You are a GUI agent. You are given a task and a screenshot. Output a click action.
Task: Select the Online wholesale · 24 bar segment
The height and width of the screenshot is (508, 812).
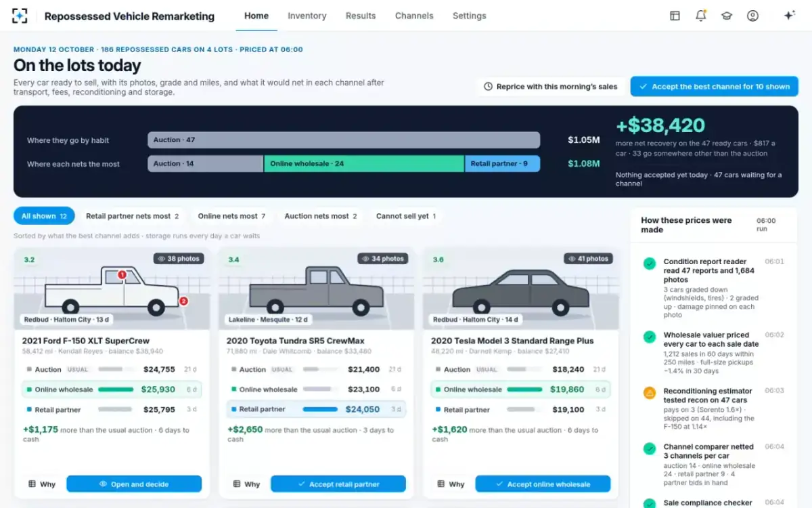click(364, 163)
